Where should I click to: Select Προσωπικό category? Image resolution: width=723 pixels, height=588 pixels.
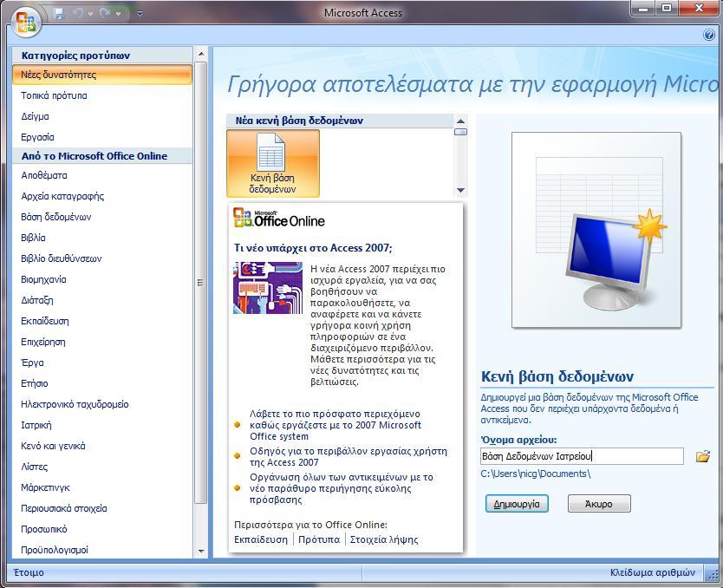[x=102, y=529]
